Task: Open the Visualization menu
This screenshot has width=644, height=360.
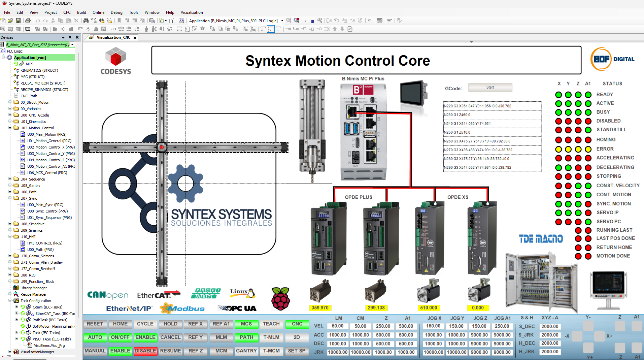Action: [192, 12]
